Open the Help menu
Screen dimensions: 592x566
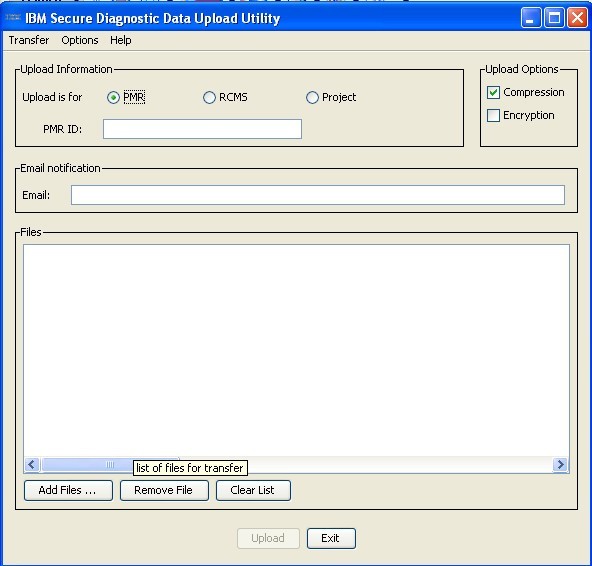coord(121,40)
